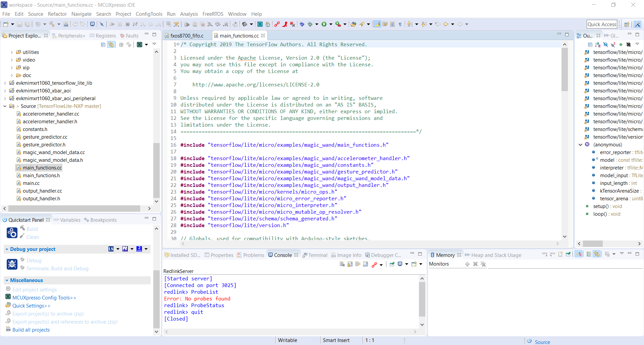Clear the Console with Clear Console icon

342,264
